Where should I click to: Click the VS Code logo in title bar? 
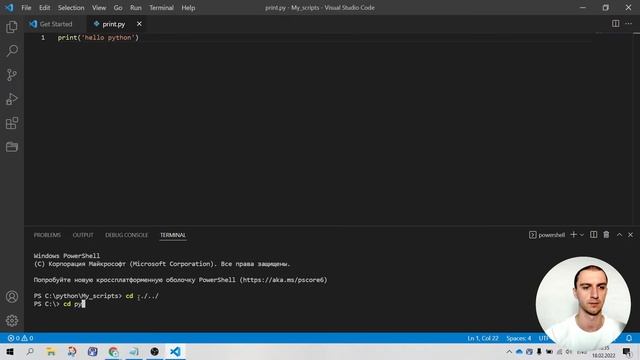pyautogui.click(x=9, y=8)
